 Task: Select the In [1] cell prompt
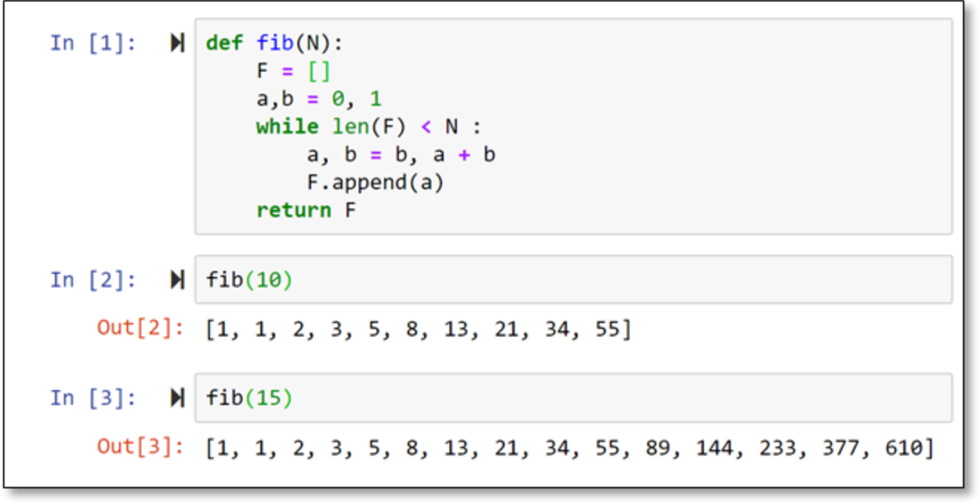point(93,43)
